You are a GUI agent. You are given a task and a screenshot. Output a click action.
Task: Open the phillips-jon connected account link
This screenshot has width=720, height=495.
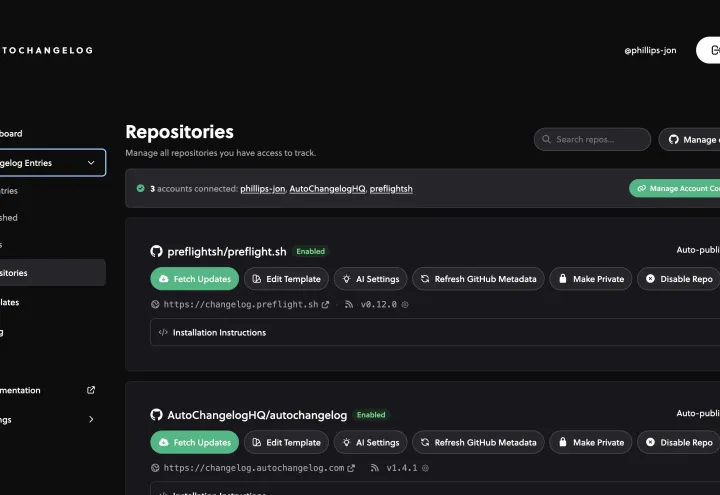(x=263, y=189)
